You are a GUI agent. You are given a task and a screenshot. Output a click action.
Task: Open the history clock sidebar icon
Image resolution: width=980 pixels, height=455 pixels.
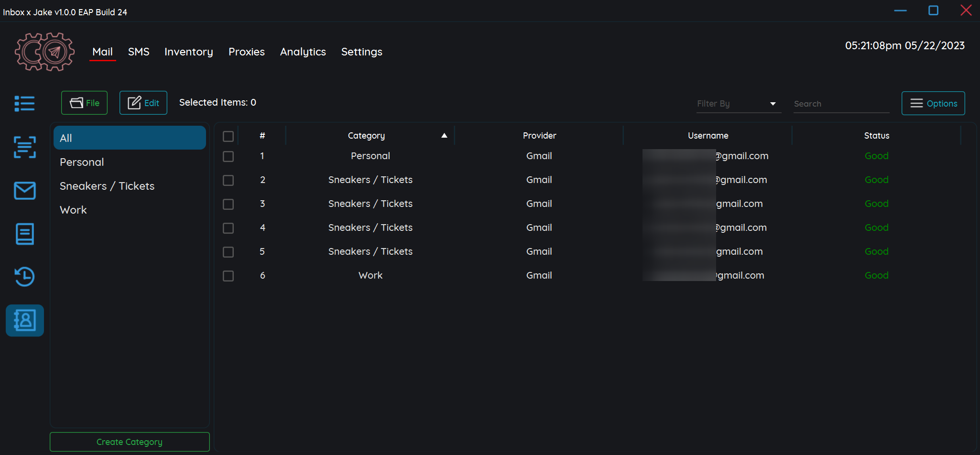[x=24, y=277]
